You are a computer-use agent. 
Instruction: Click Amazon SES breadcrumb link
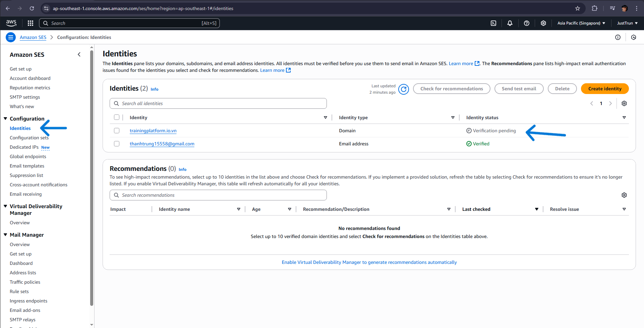33,37
